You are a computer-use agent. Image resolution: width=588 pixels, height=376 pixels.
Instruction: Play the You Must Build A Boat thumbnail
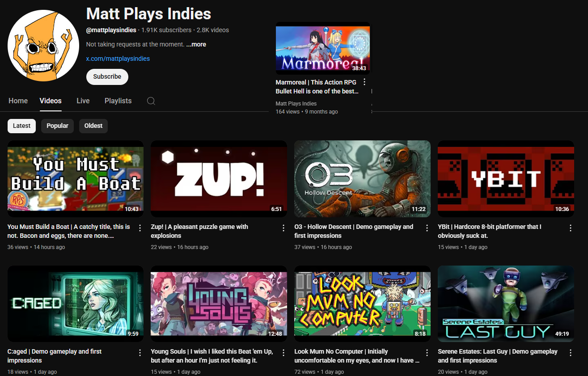(76, 179)
